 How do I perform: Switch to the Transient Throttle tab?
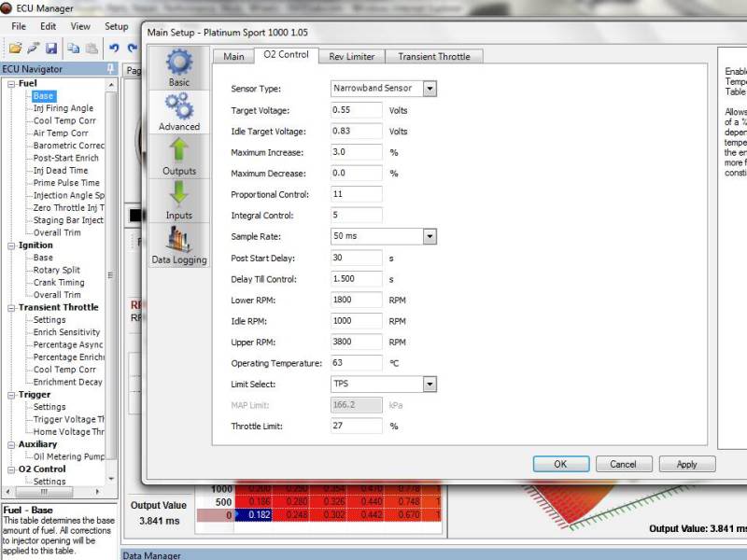434,56
